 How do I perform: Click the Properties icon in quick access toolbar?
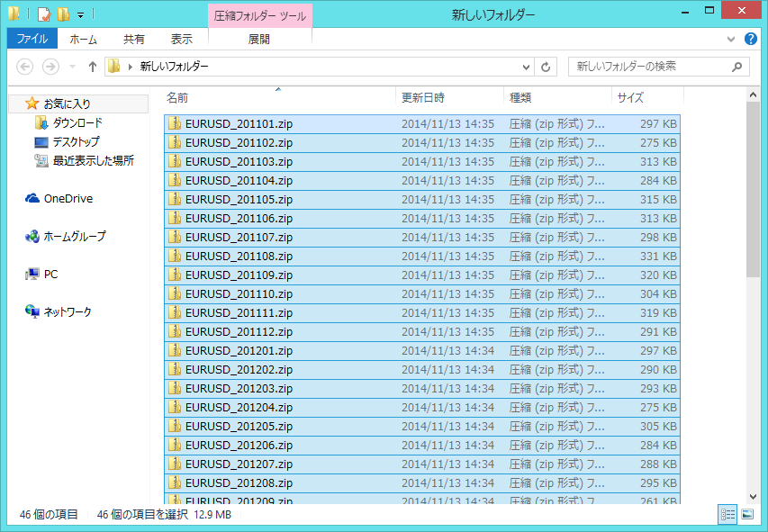pyautogui.click(x=43, y=14)
